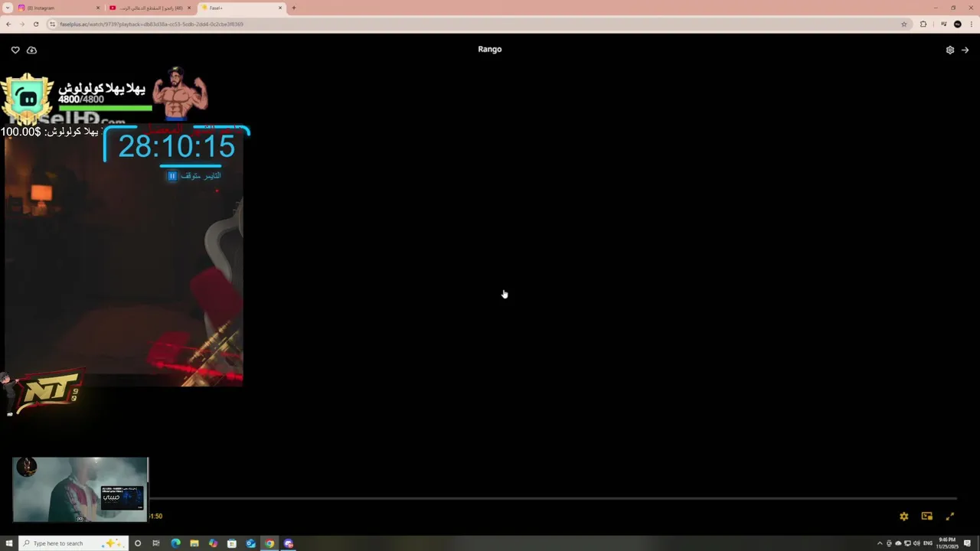980x551 pixels.
Task: Open media control icon in Chrome toolbar
Action: (944, 24)
